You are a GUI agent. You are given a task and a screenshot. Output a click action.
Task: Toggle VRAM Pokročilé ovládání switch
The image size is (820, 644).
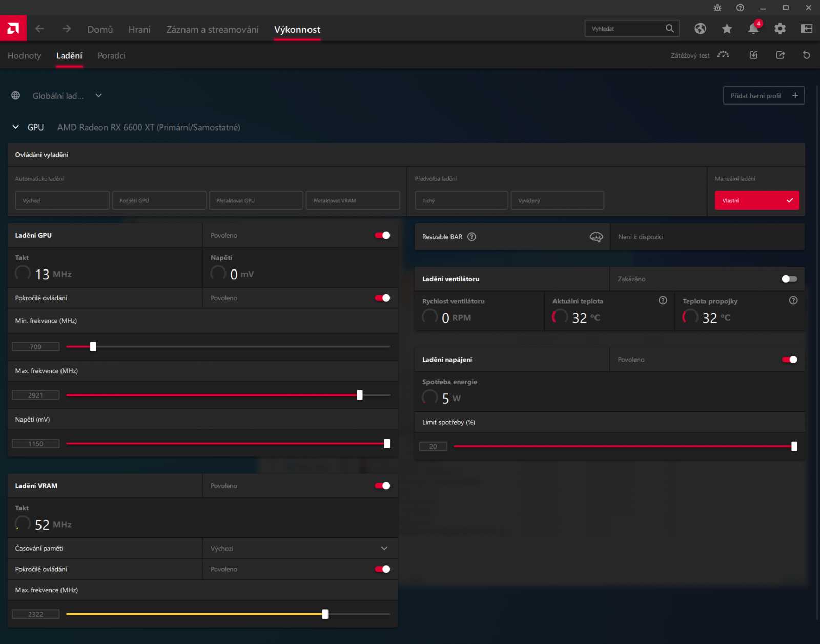coord(382,569)
